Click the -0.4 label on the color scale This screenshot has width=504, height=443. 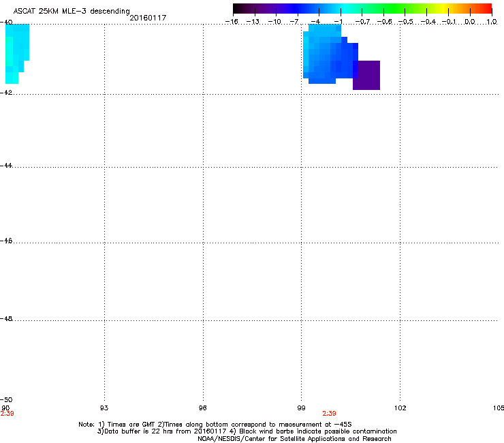428,22
